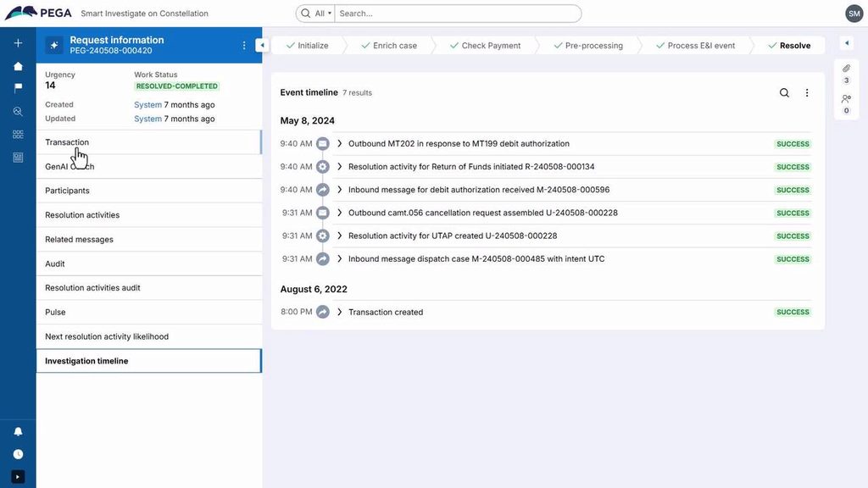Open recents clock icon in sidebar
868x488 pixels.
pyautogui.click(x=18, y=454)
